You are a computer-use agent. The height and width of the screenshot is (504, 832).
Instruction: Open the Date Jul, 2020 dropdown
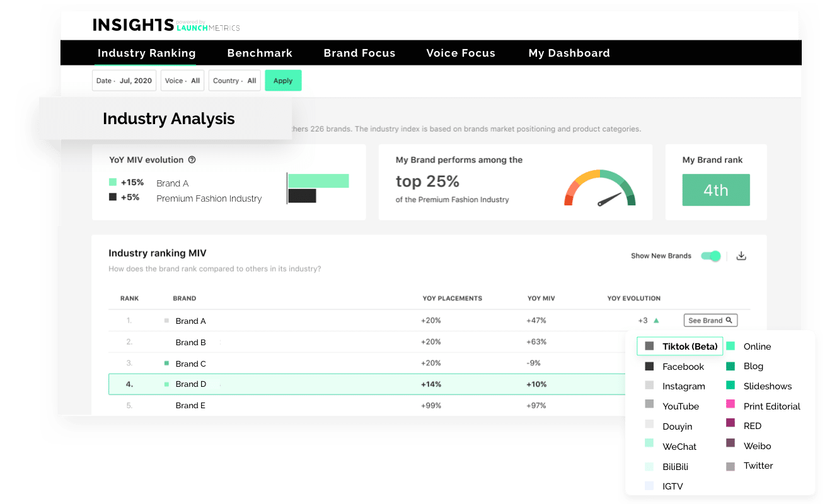click(x=124, y=81)
